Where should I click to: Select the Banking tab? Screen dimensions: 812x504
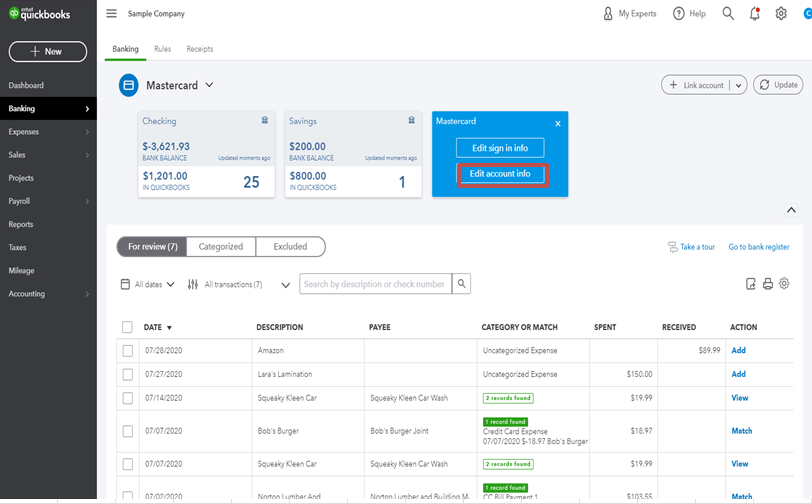point(125,49)
